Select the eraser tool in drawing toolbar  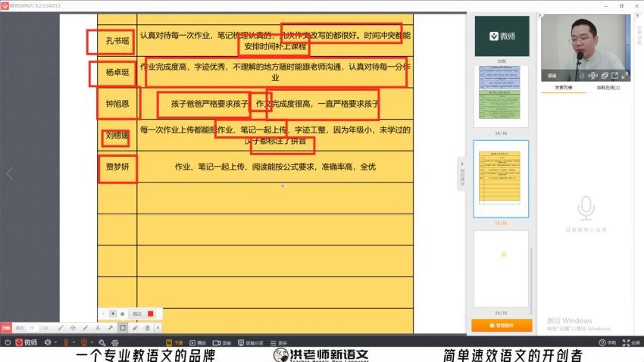pyautogui.click(x=135, y=328)
